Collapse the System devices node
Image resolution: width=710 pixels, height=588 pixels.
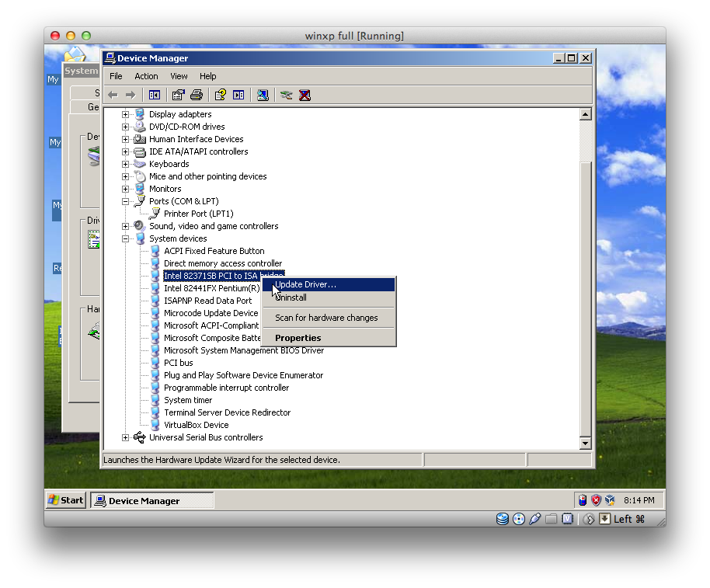coord(125,238)
